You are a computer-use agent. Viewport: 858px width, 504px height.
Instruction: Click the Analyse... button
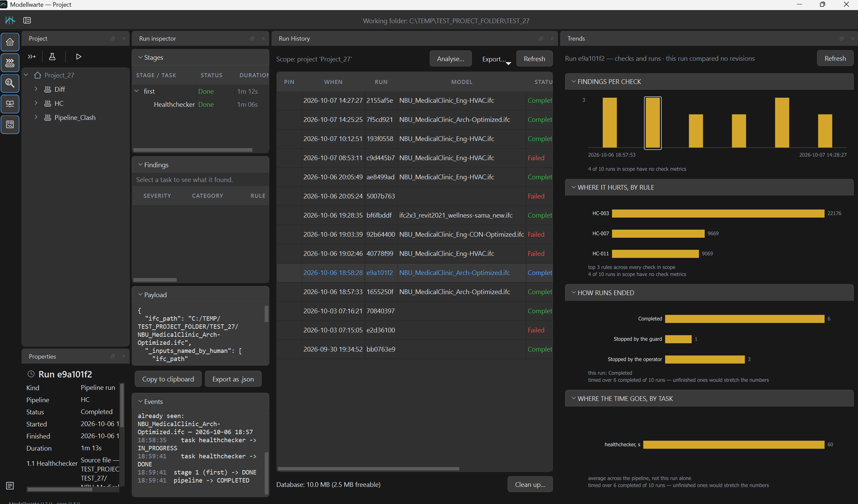click(x=450, y=59)
